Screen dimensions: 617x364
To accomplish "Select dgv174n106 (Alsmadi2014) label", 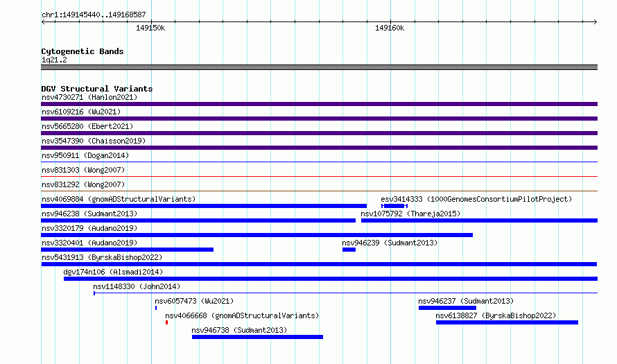I will [x=113, y=272].
